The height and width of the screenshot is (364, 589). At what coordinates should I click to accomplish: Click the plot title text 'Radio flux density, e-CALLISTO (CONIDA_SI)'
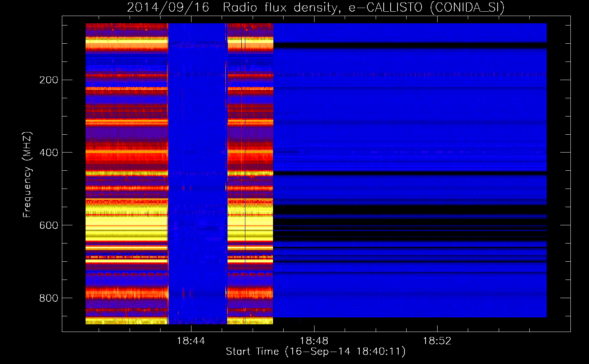pos(364,7)
